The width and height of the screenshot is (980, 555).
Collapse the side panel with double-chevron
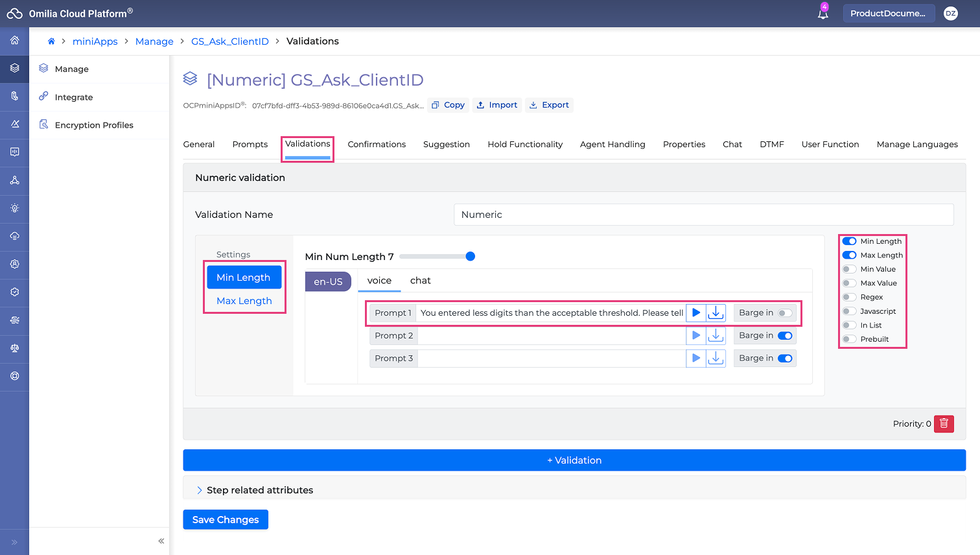(161, 541)
